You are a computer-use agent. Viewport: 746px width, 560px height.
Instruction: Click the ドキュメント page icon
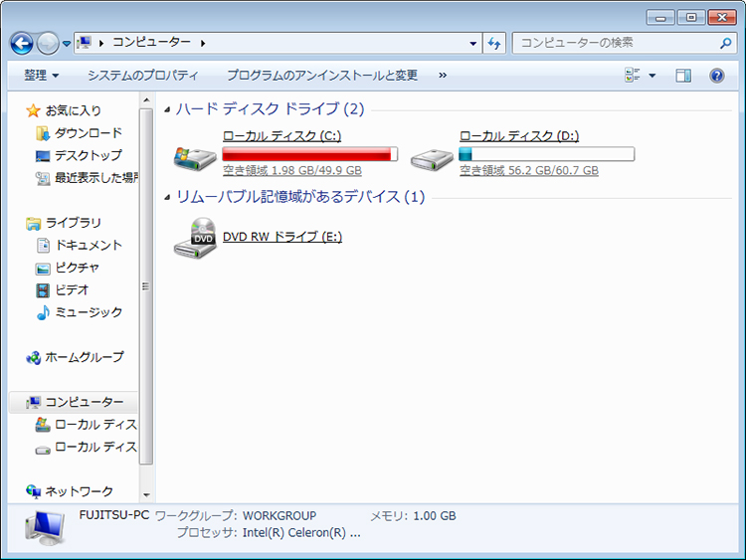(43, 245)
